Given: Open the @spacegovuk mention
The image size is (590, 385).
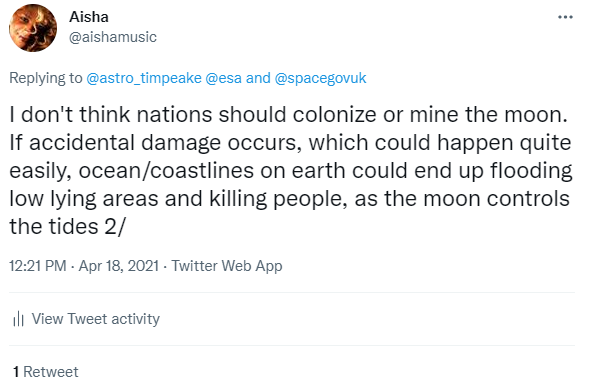Looking at the screenshot, I should pyautogui.click(x=321, y=78).
